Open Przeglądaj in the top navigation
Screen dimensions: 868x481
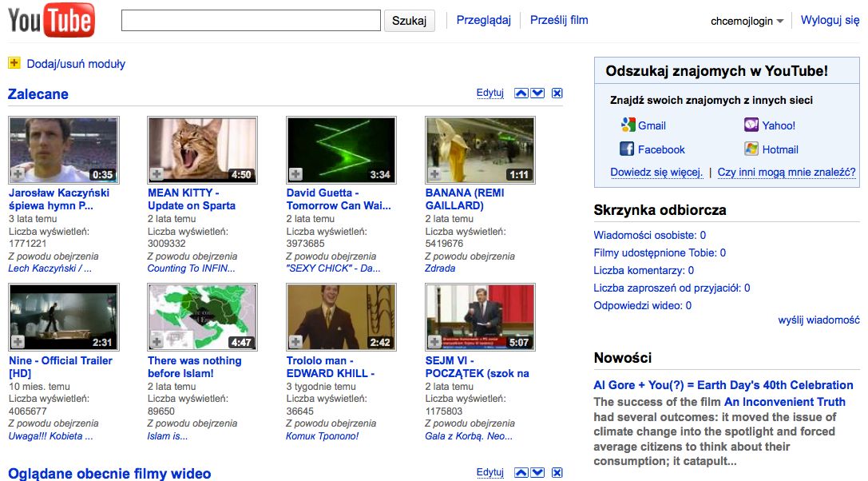pos(483,20)
